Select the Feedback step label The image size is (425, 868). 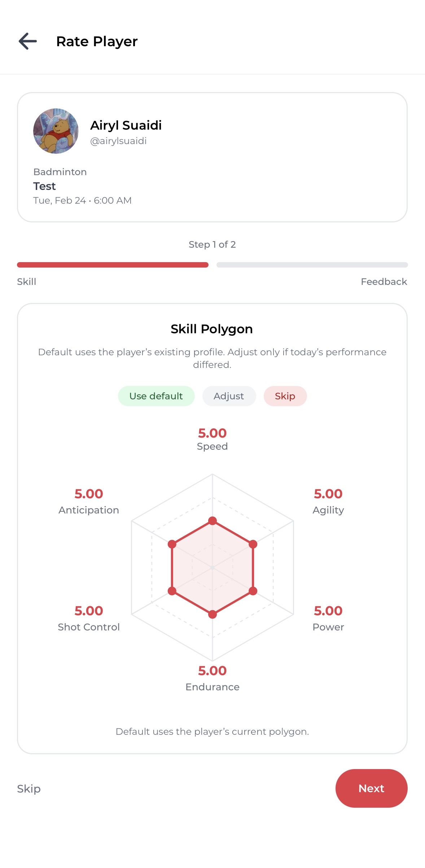click(x=384, y=282)
